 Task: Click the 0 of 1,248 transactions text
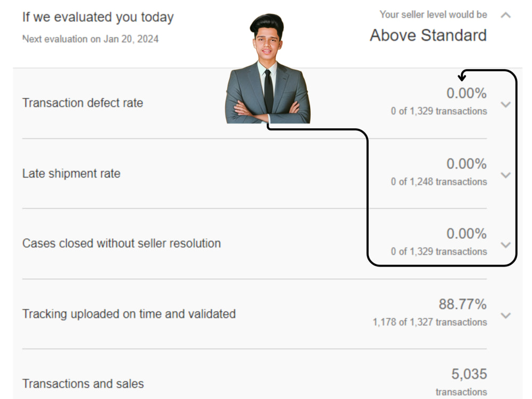[439, 182]
